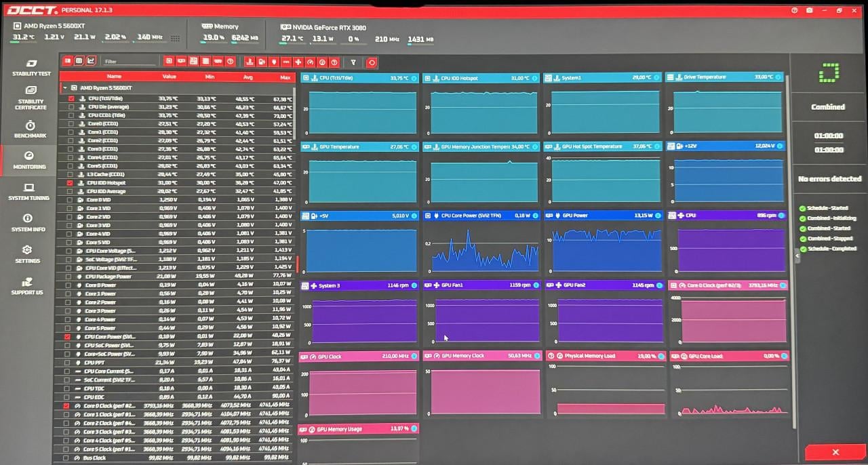The width and height of the screenshot is (868, 465).
Task: Click the screenshot camera icon in title bar
Action: (810, 10)
